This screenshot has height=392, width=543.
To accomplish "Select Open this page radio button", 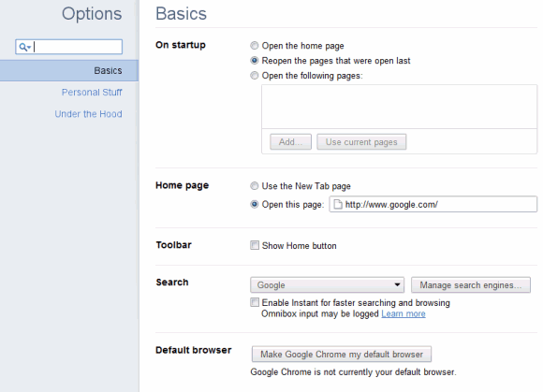I will pos(255,205).
